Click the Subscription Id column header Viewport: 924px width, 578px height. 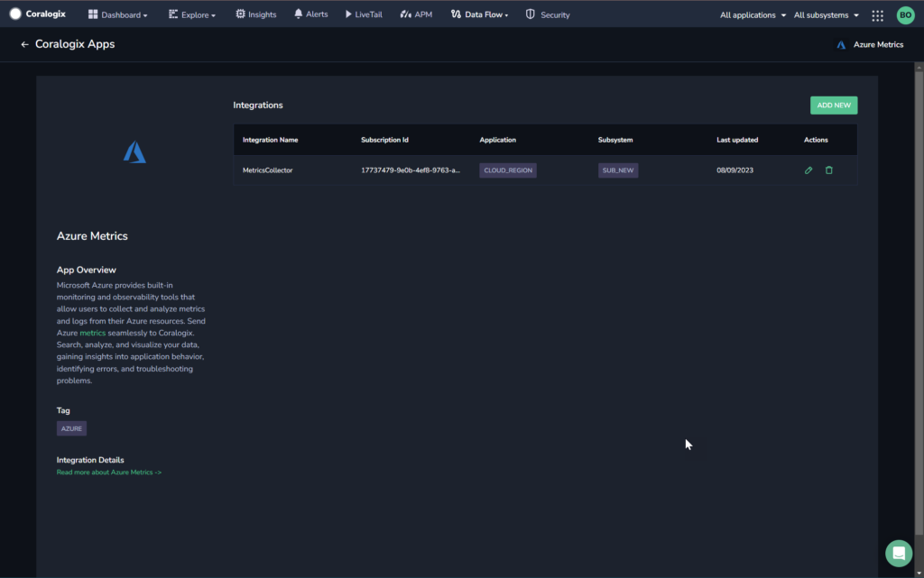pyautogui.click(x=384, y=140)
